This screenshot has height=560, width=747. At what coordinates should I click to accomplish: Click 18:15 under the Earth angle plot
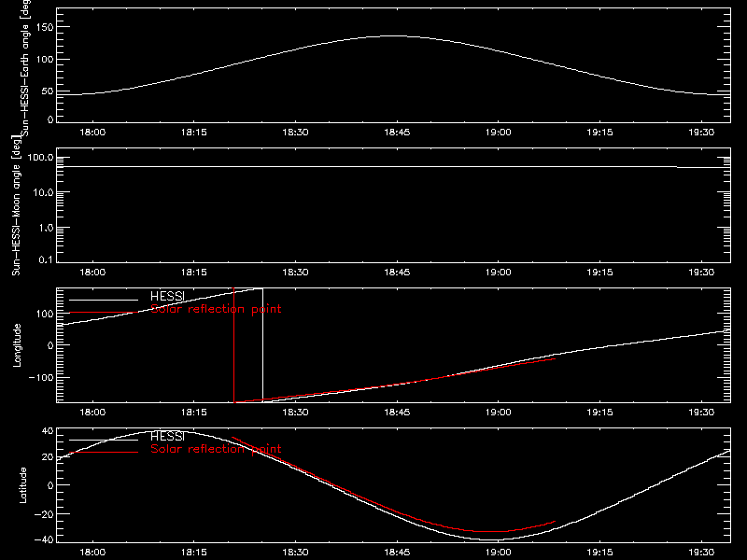(194, 132)
